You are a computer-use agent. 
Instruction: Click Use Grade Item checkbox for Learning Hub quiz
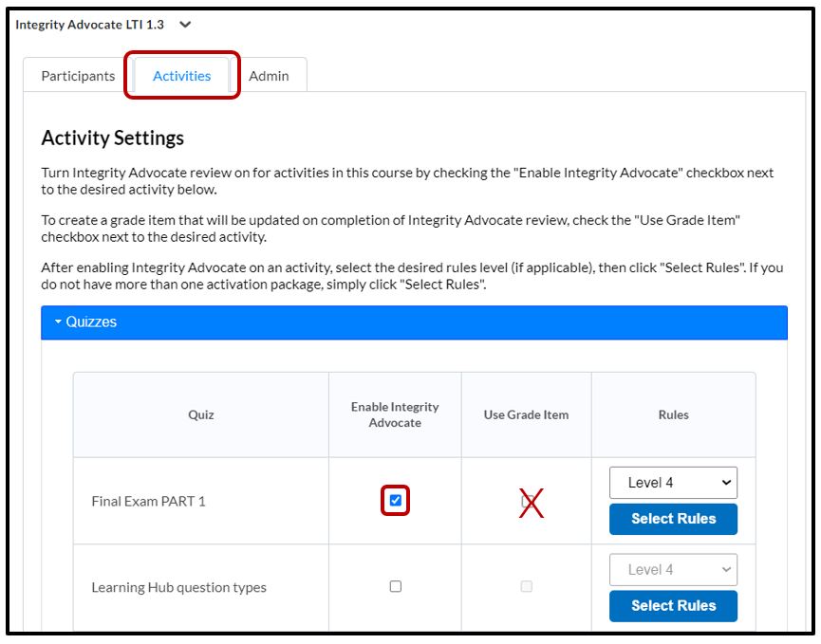coord(527,587)
